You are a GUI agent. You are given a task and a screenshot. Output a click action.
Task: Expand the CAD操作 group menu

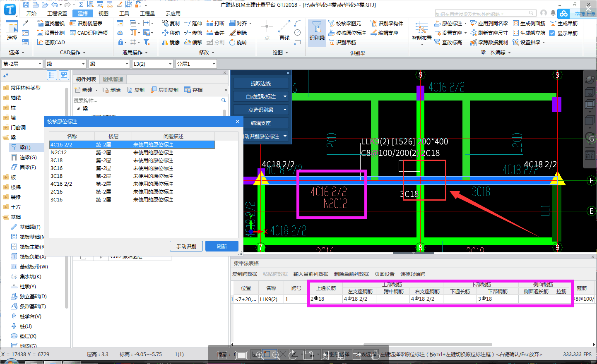pyautogui.click(x=73, y=53)
